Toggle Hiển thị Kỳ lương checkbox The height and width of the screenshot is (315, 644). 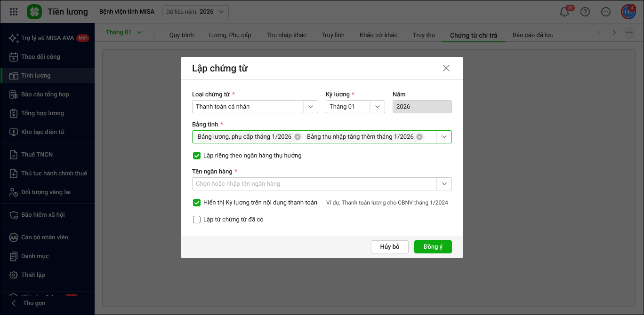pos(197,203)
